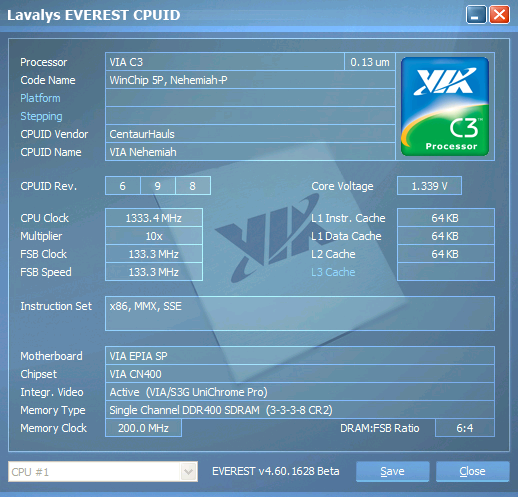Click the Save button
The height and width of the screenshot is (497, 518).
pyautogui.click(x=392, y=471)
